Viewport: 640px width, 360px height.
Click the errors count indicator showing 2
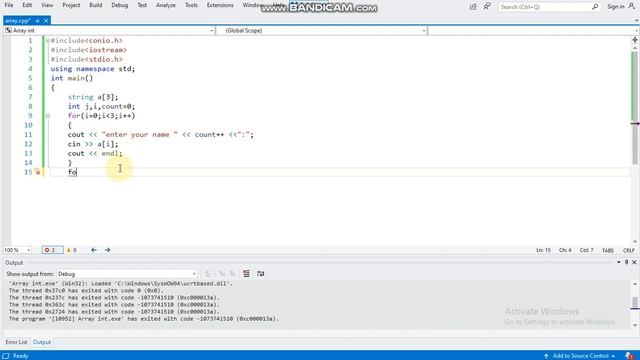(53, 250)
